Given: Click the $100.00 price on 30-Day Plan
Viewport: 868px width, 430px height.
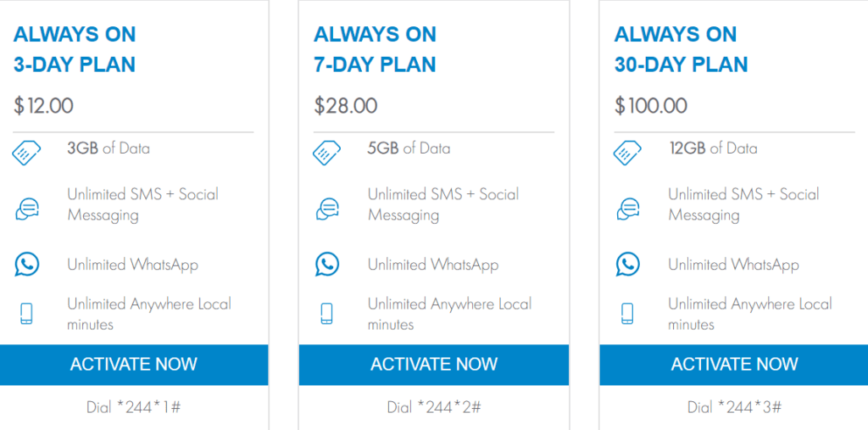Looking at the screenshot, I should [651, 106].
